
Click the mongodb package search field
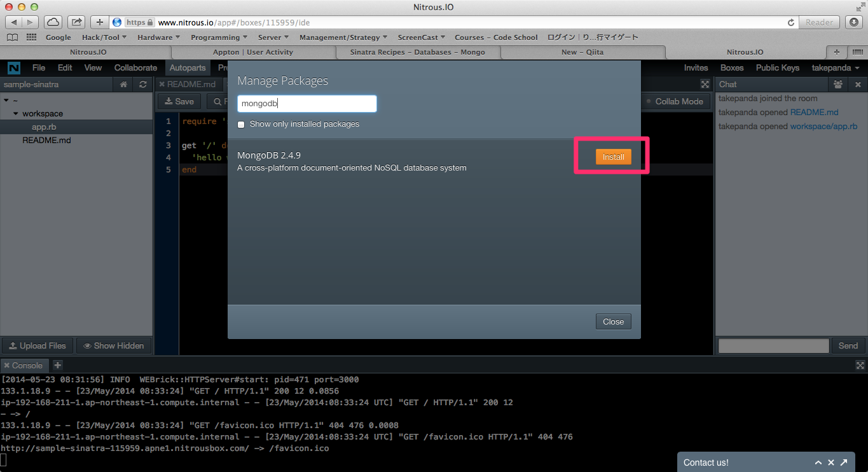307,103
